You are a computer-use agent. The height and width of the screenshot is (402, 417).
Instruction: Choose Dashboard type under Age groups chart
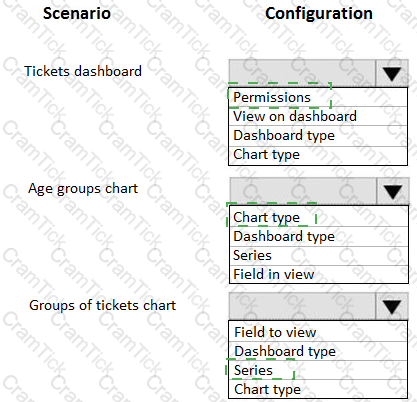click(x=319, y=237)
